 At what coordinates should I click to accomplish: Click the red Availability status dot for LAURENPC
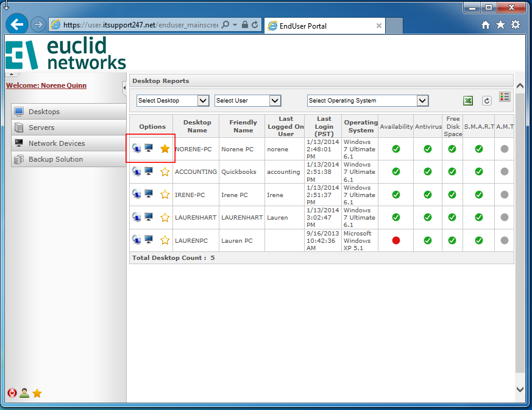(396, 240)
